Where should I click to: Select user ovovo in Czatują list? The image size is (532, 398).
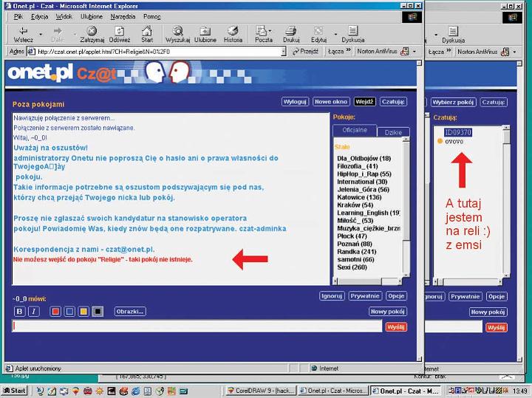click(454, 141)
